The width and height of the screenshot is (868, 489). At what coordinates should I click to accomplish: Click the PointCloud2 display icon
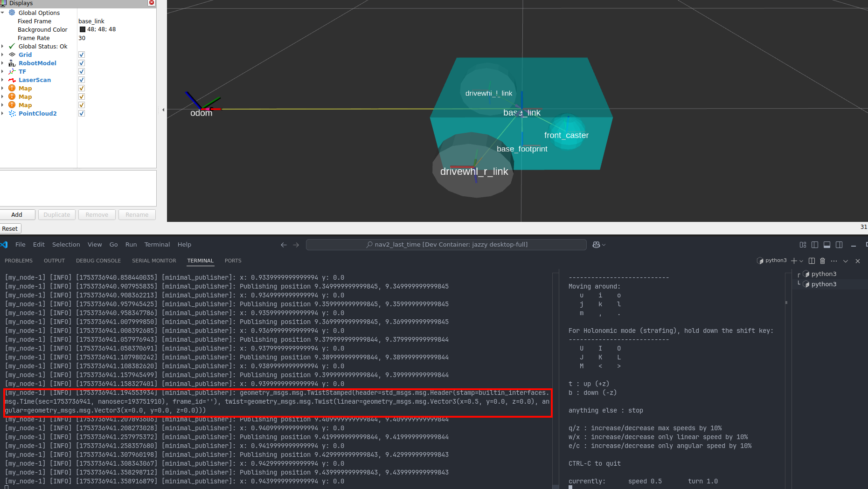12,113
